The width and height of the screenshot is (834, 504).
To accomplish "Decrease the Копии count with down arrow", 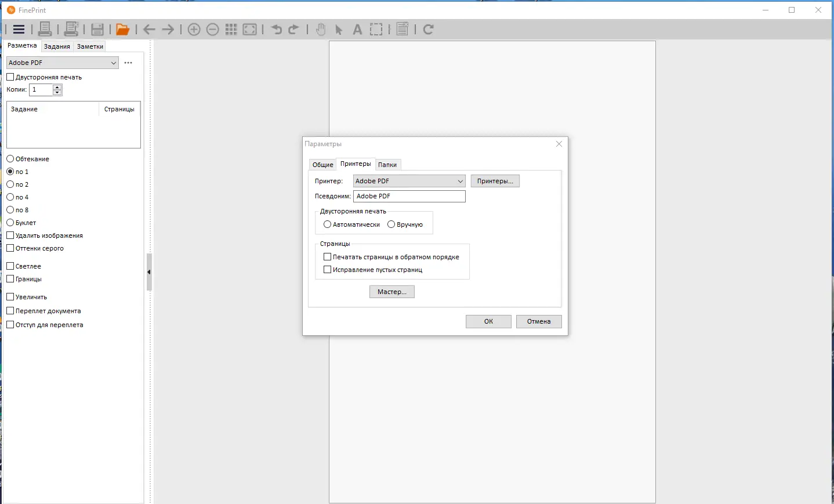I will point(57,93).
